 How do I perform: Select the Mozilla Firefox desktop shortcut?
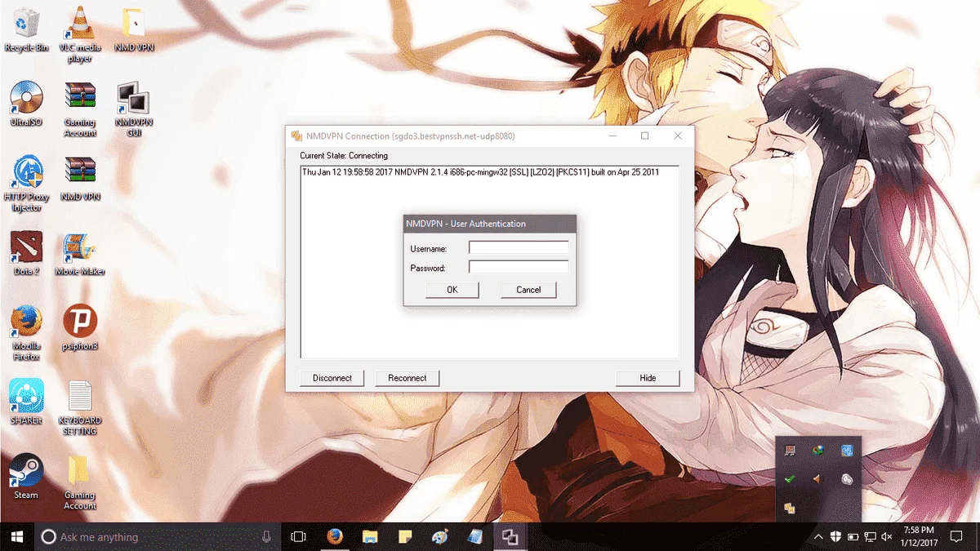[26, 333]
